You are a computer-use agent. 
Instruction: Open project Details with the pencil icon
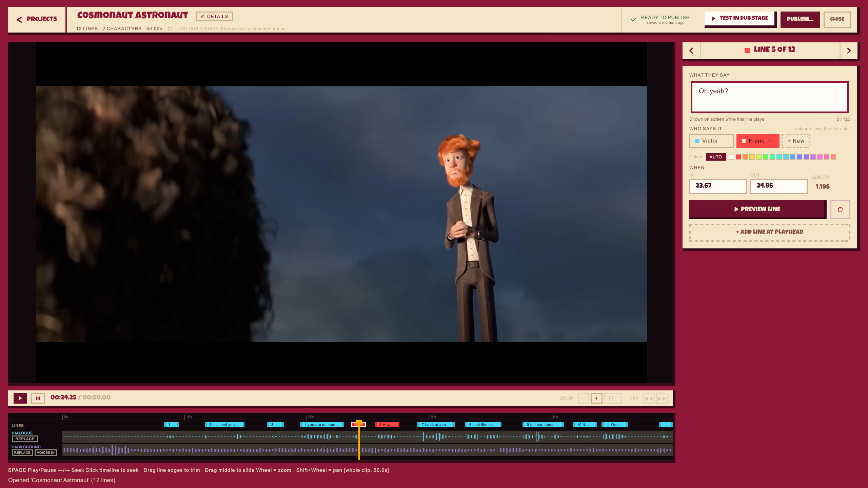click(x=214, y=16)
